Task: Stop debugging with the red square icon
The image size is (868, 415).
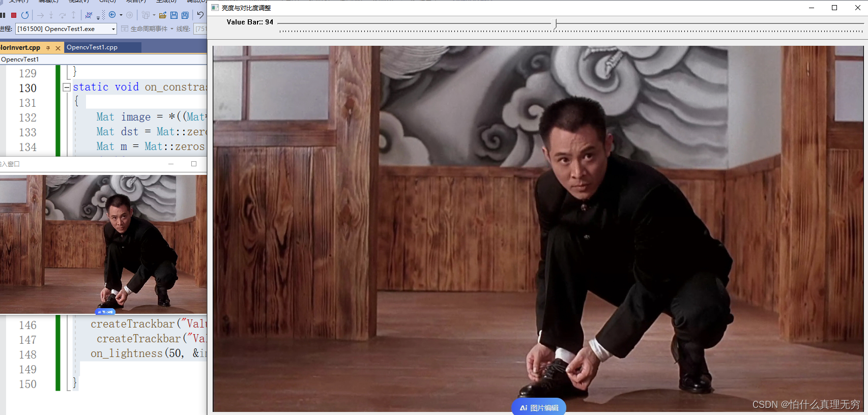Action: (14, 15)
